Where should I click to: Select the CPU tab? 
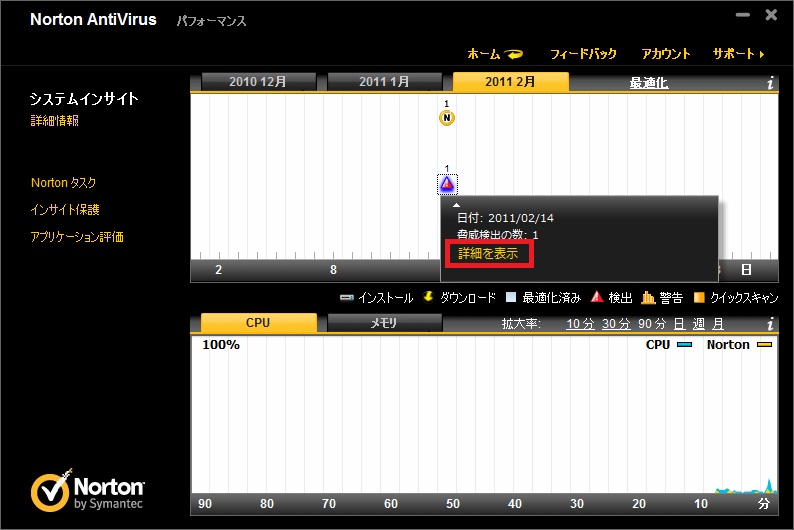258,322
